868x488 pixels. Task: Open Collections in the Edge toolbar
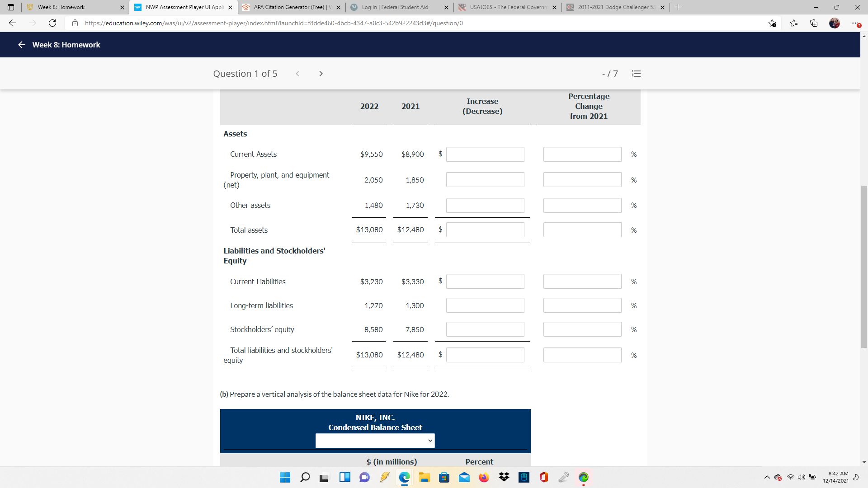point(814,23)
